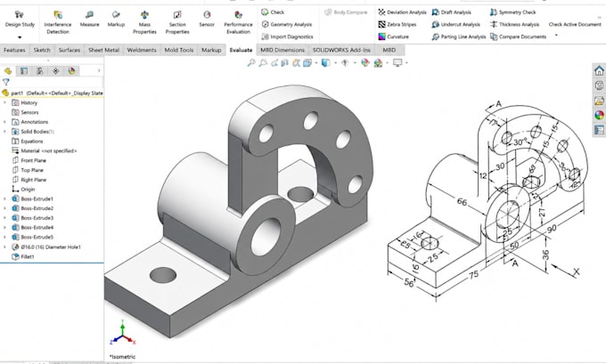Switch to the Features tab
Image resolution: width=606 pixels, height=364 pixels.
14,50
